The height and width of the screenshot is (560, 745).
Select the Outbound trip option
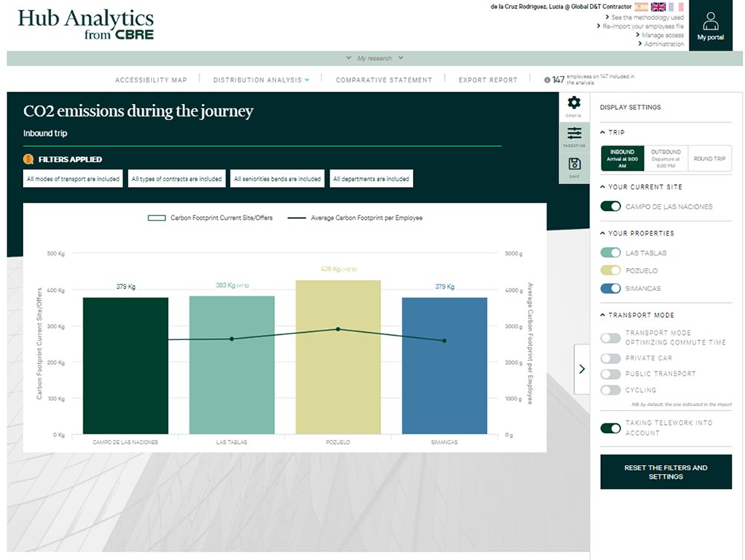[x=666, y=158]
